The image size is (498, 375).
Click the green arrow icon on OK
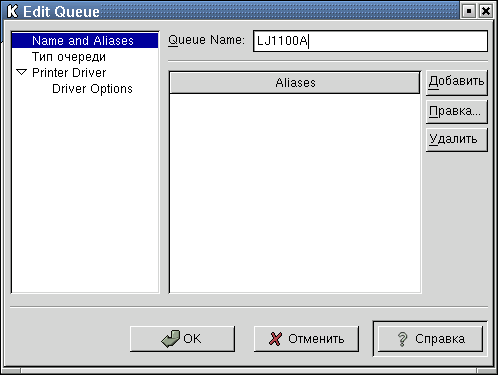pos(170,339)
